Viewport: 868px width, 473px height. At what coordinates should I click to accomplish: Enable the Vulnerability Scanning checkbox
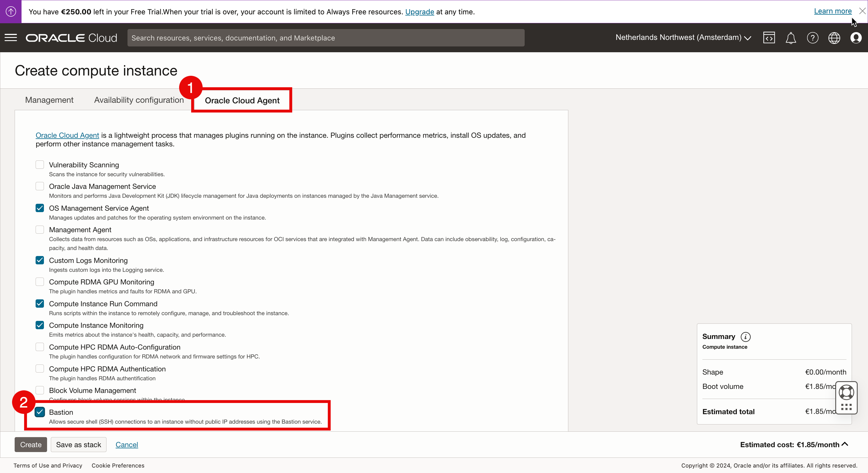[40, 164]
